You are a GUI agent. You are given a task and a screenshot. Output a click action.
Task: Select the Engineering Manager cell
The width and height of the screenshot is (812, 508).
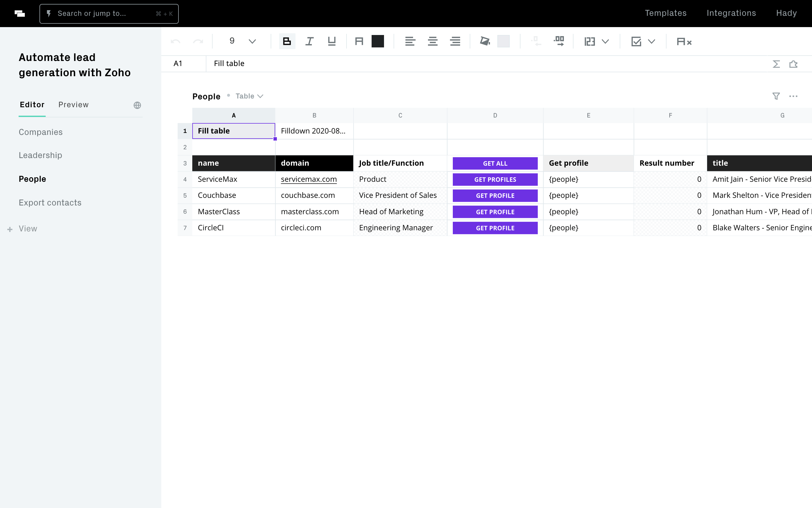click(x=400, y=228)
